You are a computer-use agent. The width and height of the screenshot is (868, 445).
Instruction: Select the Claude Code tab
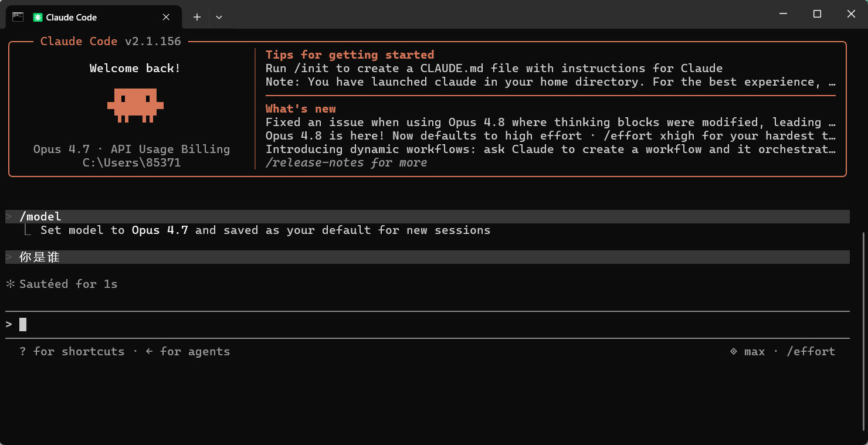pos(94,17)
